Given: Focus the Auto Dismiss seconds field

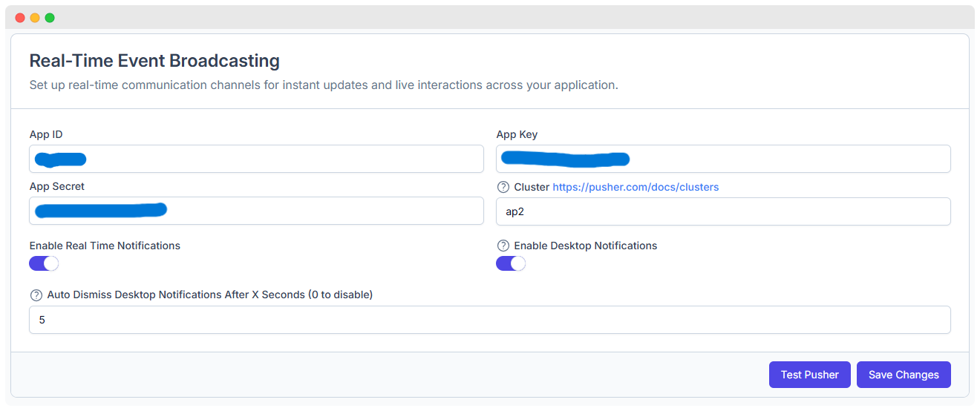Looking at the screenshot, I should click(x=490, y=320).
